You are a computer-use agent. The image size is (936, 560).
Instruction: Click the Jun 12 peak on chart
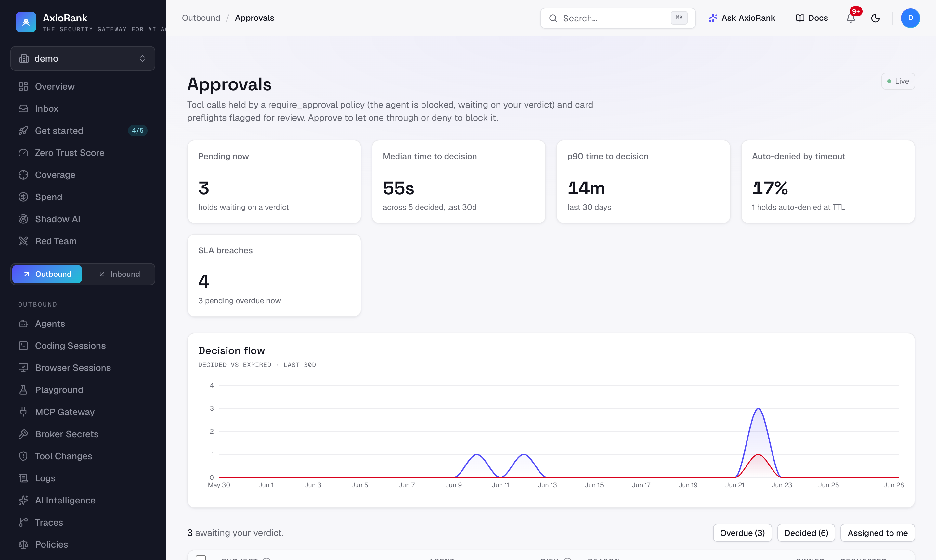[524, 454]
